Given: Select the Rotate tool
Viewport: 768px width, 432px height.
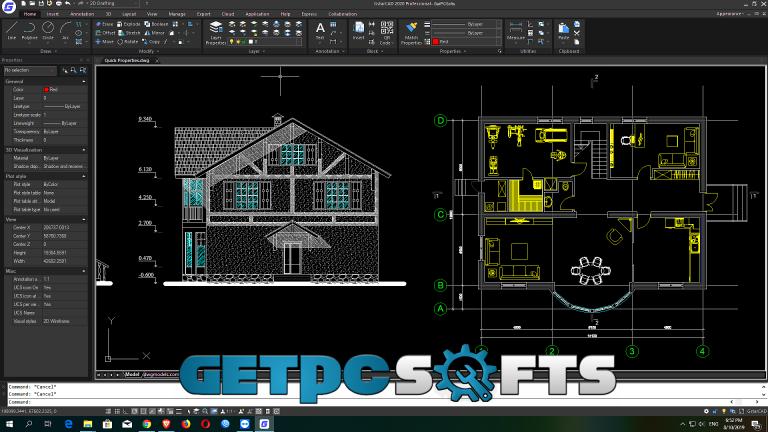Looking at the screenshot, I should [127, 42].
